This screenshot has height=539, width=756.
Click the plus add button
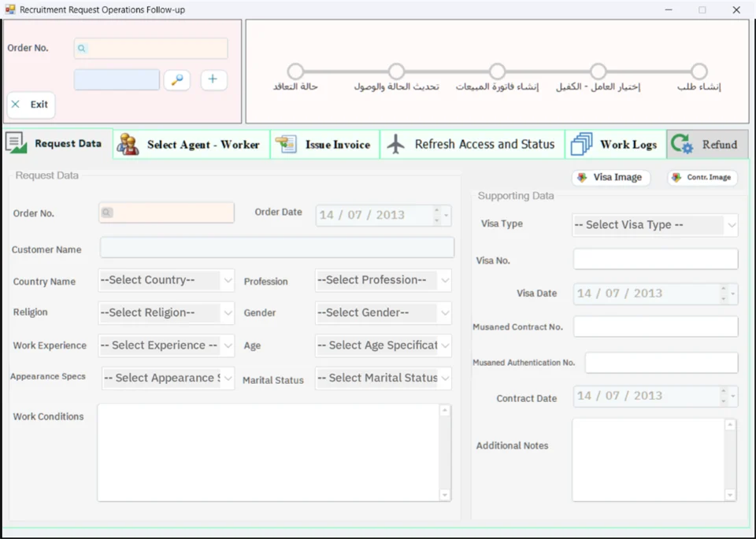tap(213, 79)
